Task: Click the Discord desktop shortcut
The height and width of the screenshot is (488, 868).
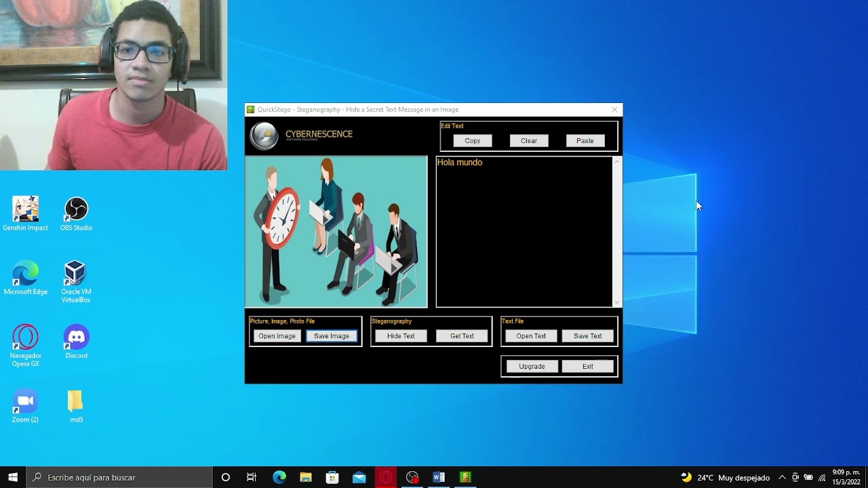Action: (x=76, y=338)
